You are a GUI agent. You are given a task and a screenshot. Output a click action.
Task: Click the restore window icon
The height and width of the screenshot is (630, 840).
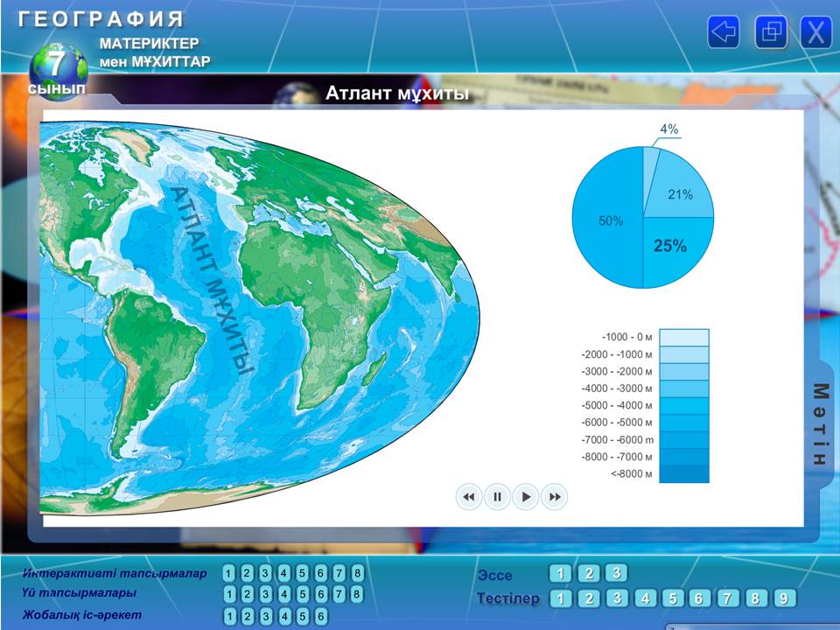pyautogui.click(x=771, y=31)
